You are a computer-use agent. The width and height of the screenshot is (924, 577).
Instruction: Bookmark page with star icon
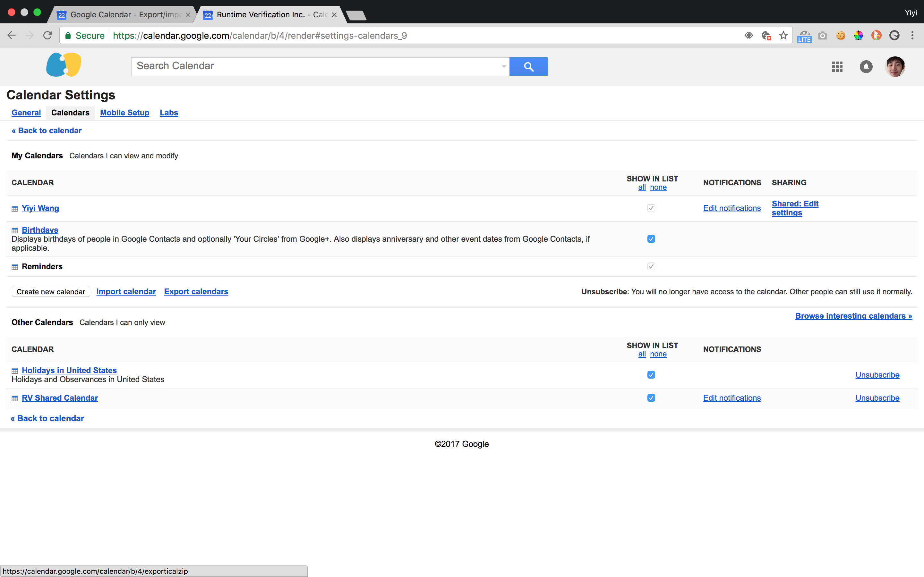[783, 36]
